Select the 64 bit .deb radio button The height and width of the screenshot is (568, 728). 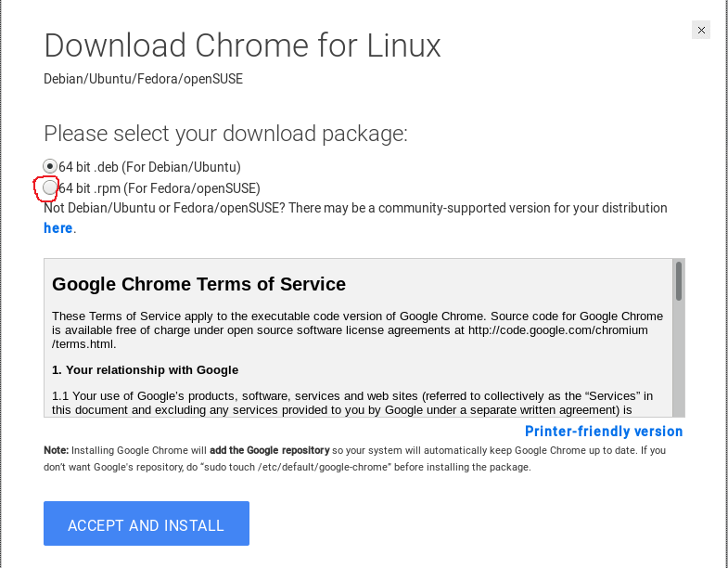50,166
